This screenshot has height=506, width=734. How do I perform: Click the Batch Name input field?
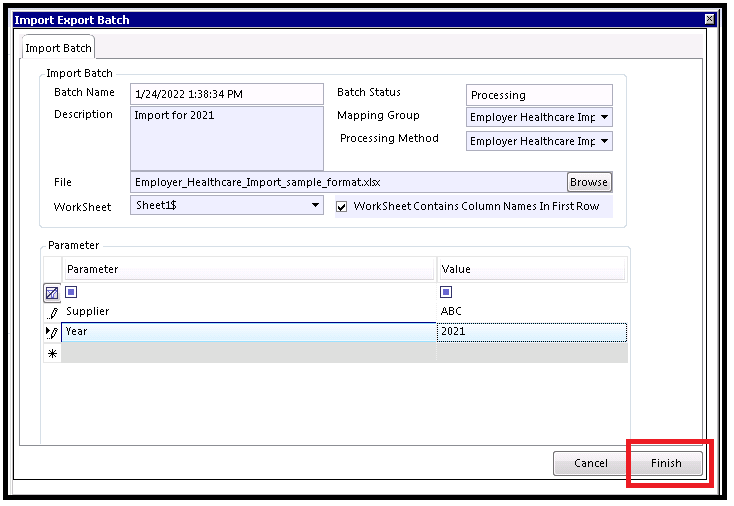[227, 94]
